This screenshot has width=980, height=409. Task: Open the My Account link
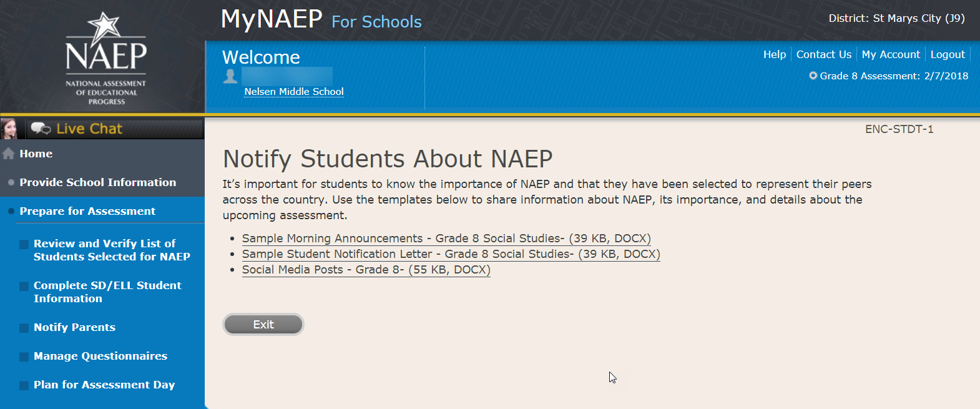(x=891, y=54)
